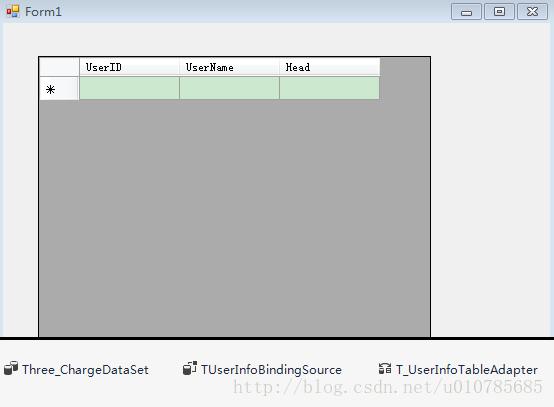
Task: Click the empty UserName cell in new row
Action: pyautogui.click(x=229, y=88)
